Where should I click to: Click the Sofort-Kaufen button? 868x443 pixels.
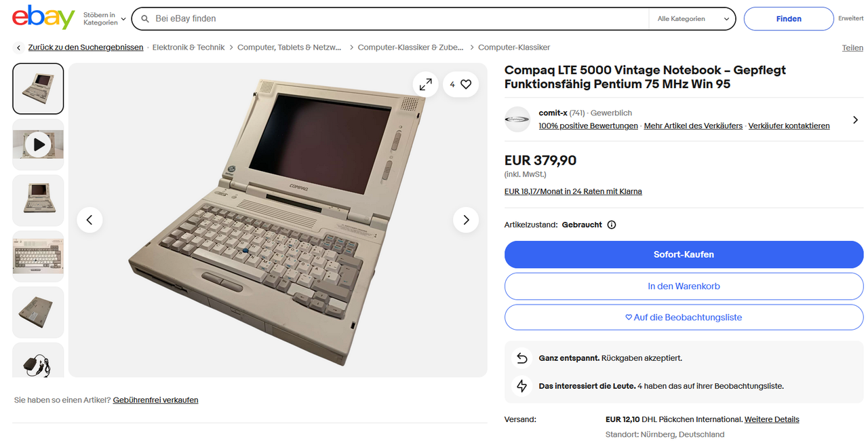684,254
